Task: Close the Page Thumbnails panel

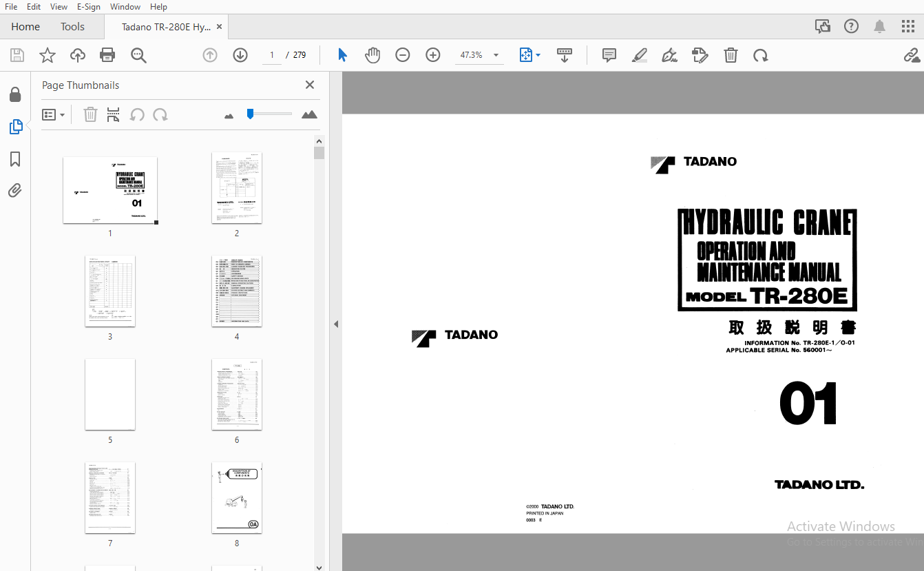Action: (310, 85)
